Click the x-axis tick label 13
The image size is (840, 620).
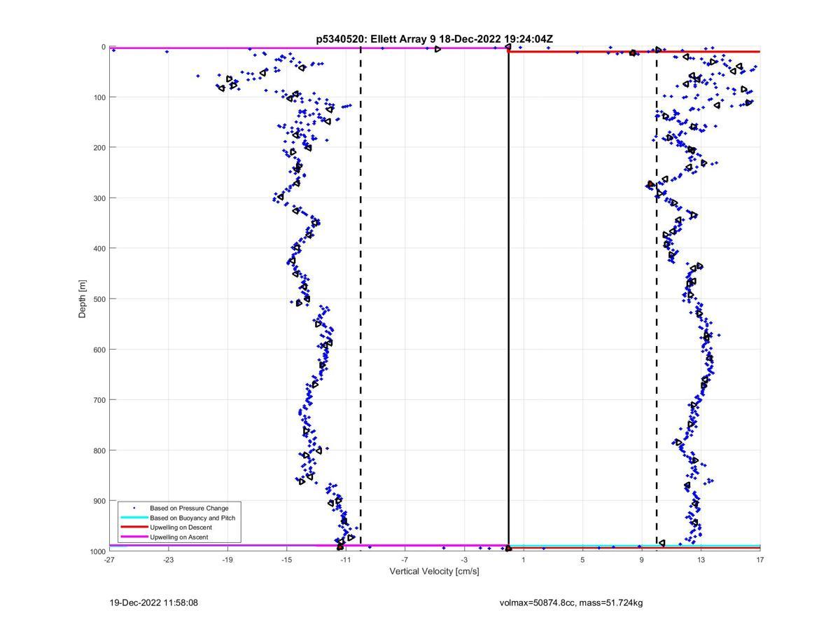701,560
